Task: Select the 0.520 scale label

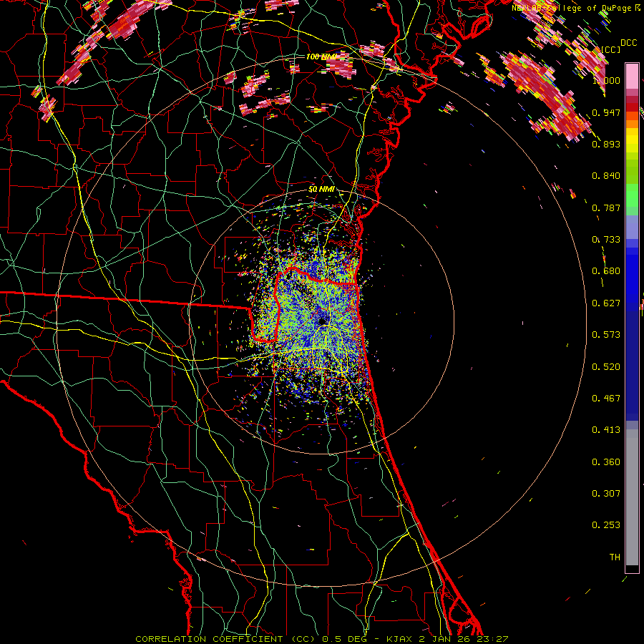Action: click(x=606, y=367)
